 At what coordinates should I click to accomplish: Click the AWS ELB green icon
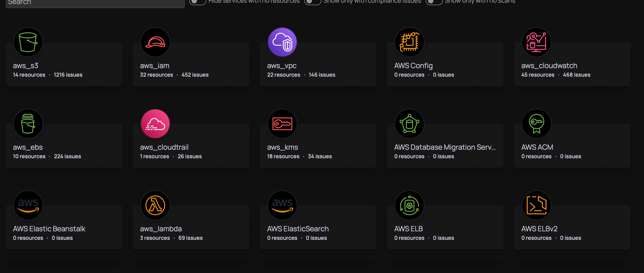[409, 205]
